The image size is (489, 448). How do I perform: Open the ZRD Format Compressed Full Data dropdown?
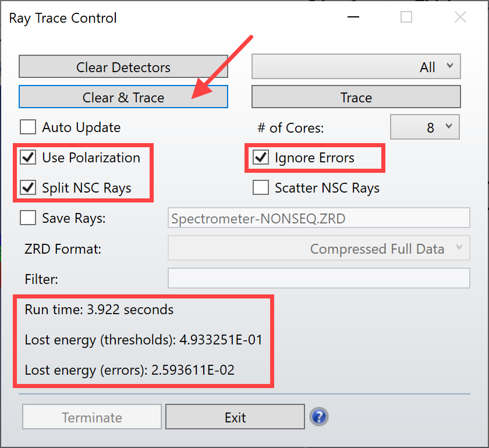tap(319, 248)
